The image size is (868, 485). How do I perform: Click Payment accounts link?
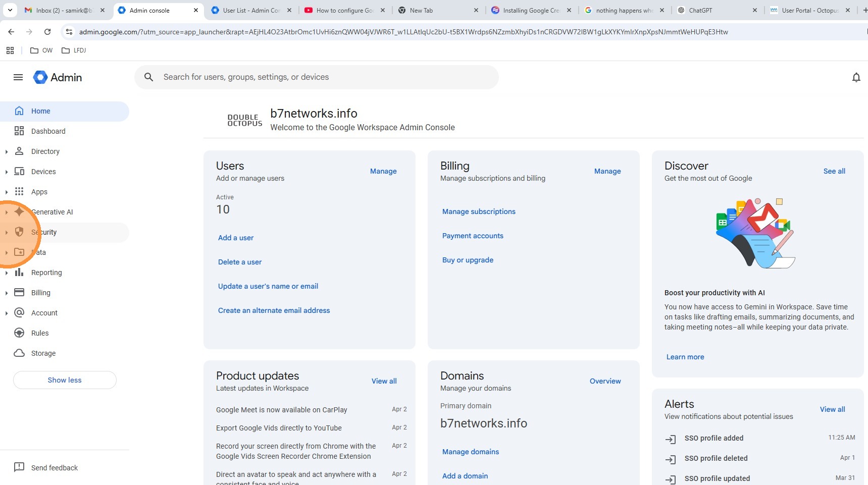click(x=473, y=236)
